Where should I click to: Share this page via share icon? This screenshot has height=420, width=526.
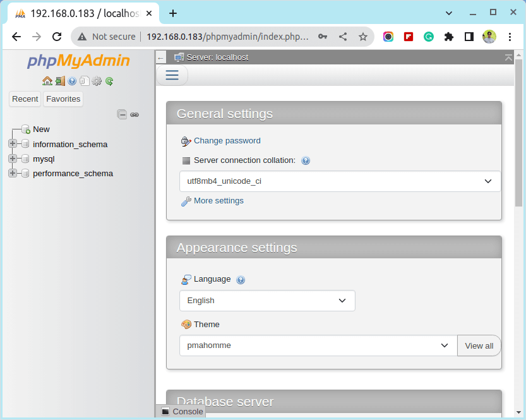click(342, 37)
